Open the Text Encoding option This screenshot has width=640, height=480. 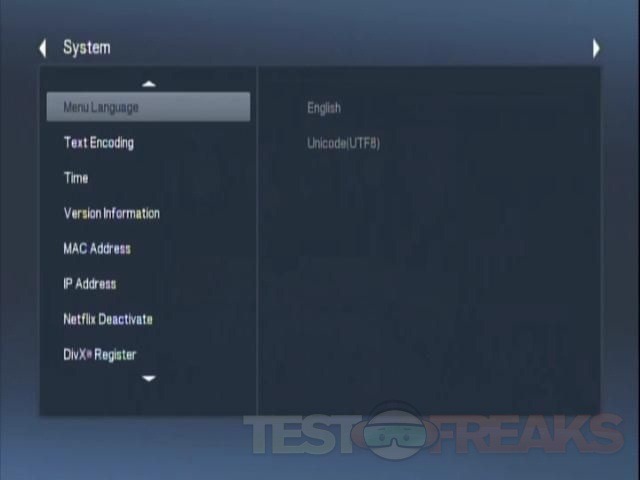(x=99, y=143)
